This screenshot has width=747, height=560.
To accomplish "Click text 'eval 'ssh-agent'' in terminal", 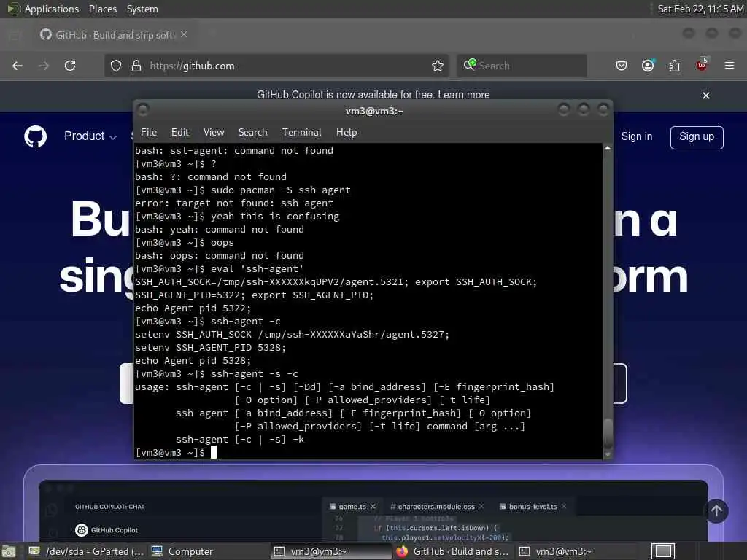I will [258, 268].
